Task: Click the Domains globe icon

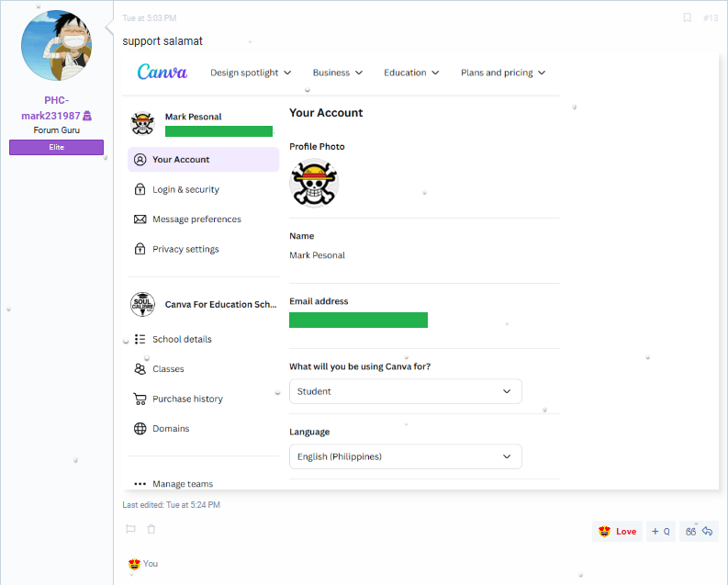Action: pos(140,429)
